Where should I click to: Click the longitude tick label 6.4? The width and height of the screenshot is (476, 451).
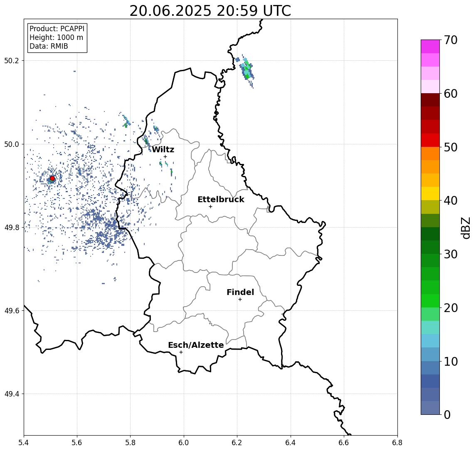tap(291, 443)
